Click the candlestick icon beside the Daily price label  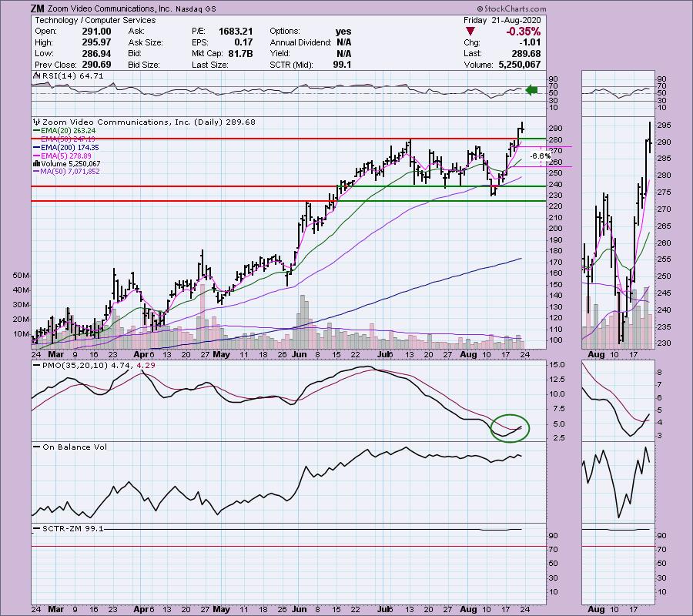37,122
